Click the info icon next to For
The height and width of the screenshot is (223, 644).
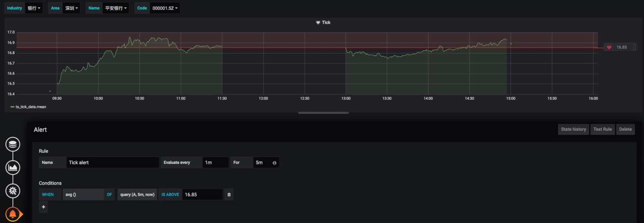point(275,163)
